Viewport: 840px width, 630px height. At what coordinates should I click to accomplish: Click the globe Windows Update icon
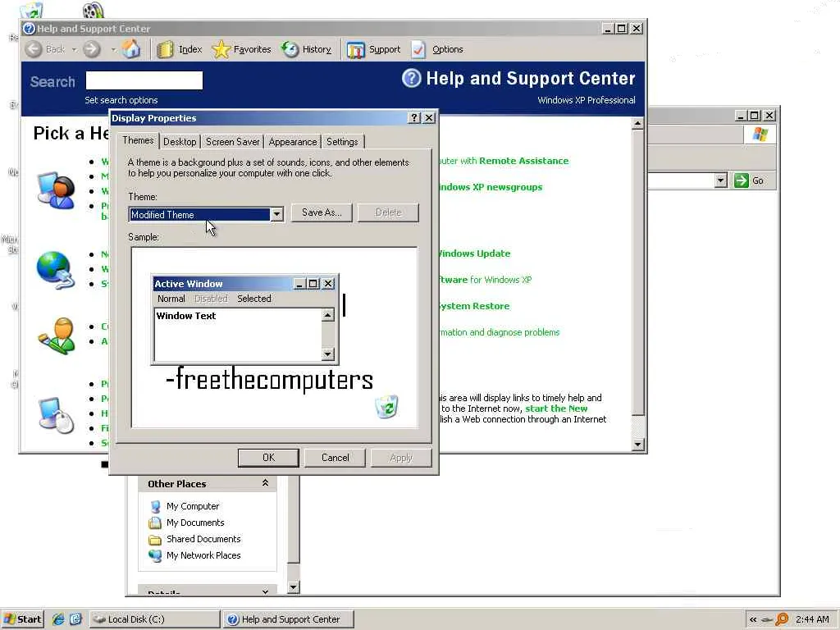pos(55,269)
